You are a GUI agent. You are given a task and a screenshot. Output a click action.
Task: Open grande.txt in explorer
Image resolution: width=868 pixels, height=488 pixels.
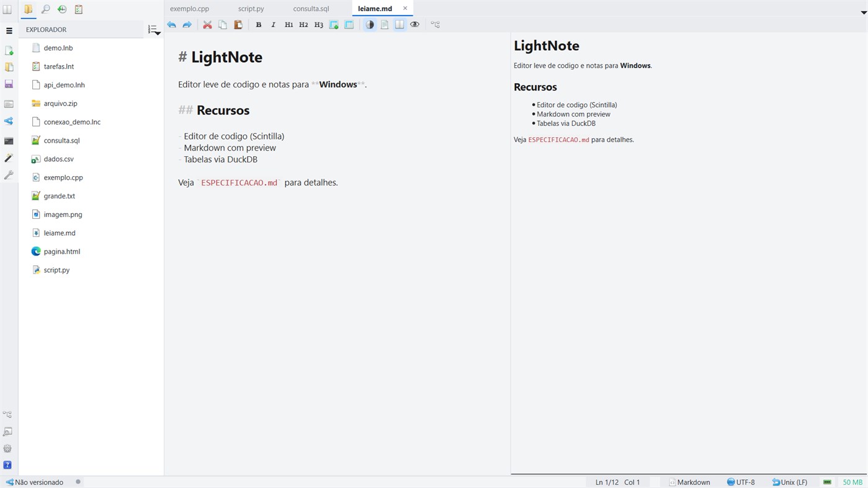pos(60,196)
